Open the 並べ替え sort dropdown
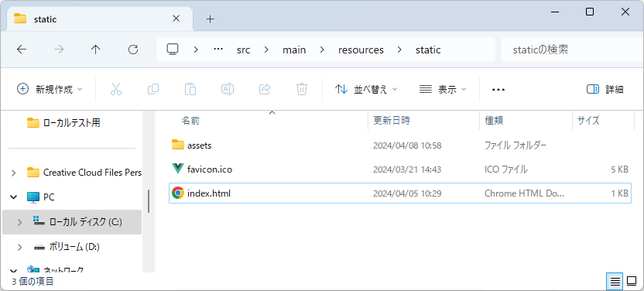644x291 pixels. point(366,89)
